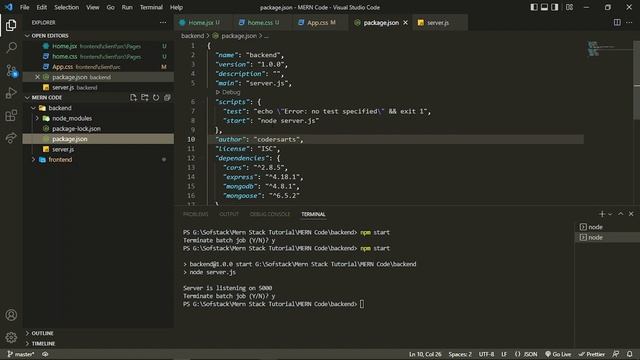Switch to the Problems panel tab

click(x=196, y=214)
